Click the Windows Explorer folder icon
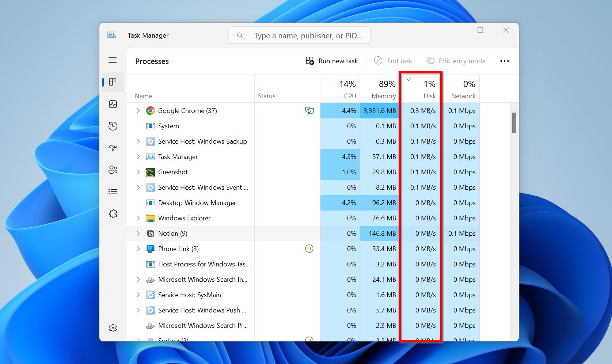Image resolution: width=612 pixels, height=364 pixels. [x=150, y=218]
